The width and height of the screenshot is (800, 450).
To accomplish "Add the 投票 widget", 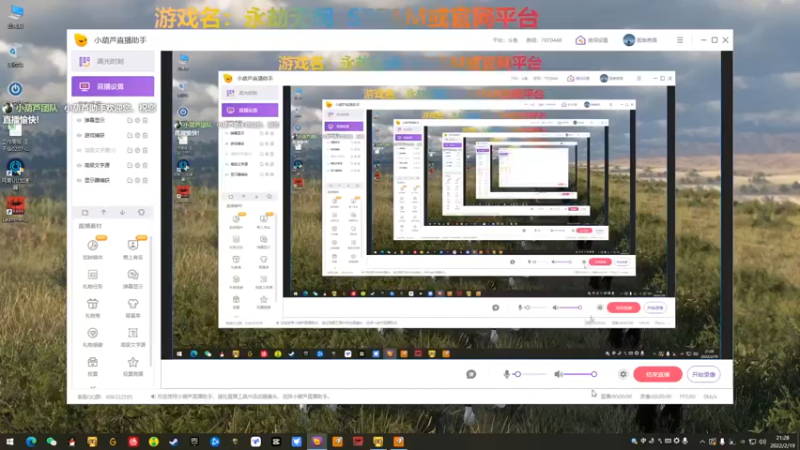I will 93,366.
